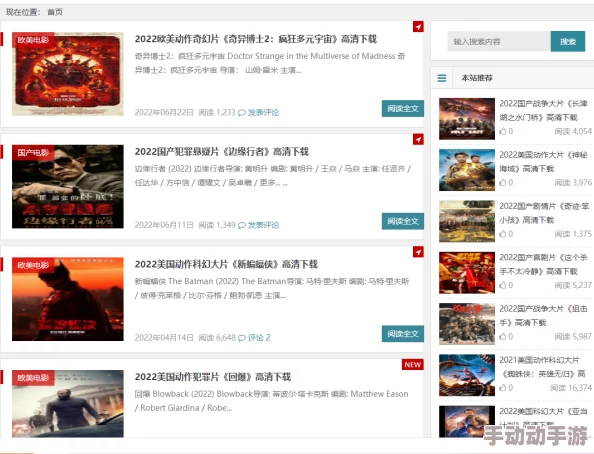The width and height of the screenshot is (594, 454).
Task: Open 神秘海域 sidebar thumbnail
Action: coord(467,170)
